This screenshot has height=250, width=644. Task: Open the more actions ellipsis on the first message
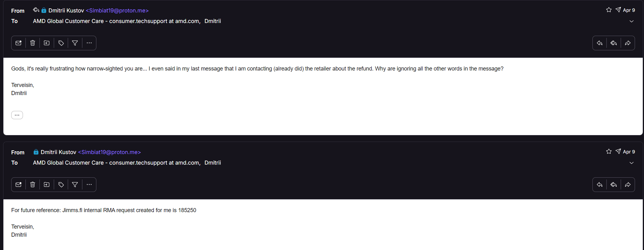pyautogui.click(x=89, y=43)
